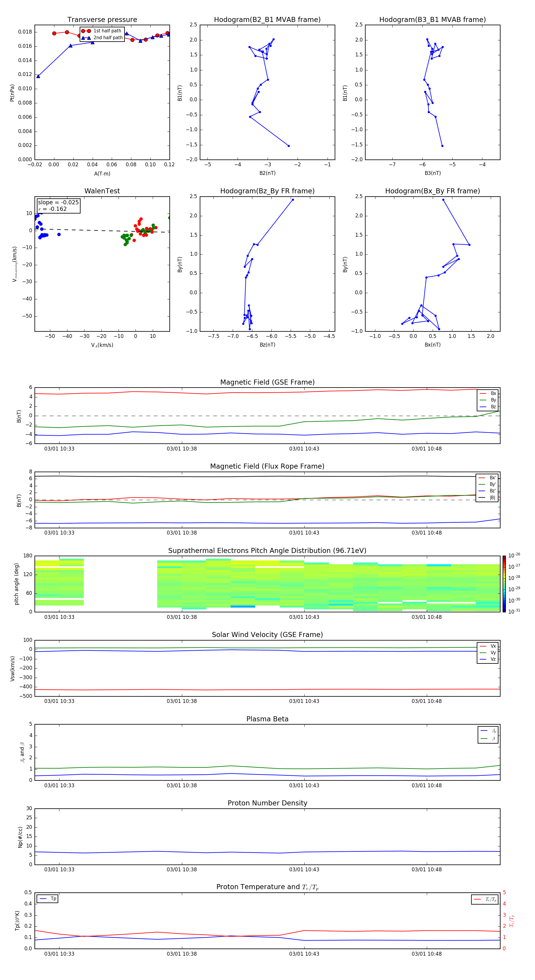535x980 pixels.
Task: Click the 'V_A(km/s)' x-axis label
Action: tap(102, 345)
